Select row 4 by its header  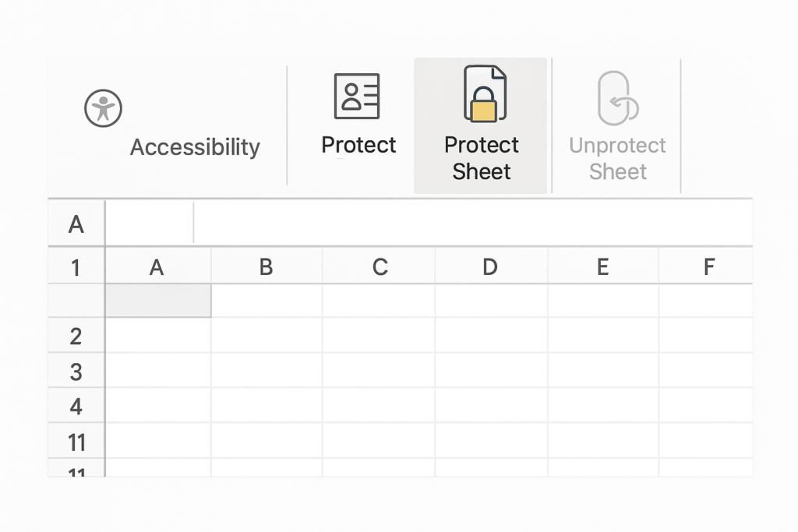[76, 407]
